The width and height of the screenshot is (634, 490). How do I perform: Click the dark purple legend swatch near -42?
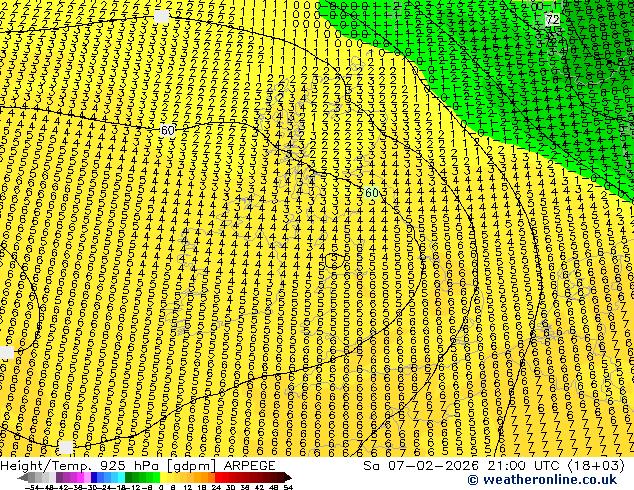point(59,477)
